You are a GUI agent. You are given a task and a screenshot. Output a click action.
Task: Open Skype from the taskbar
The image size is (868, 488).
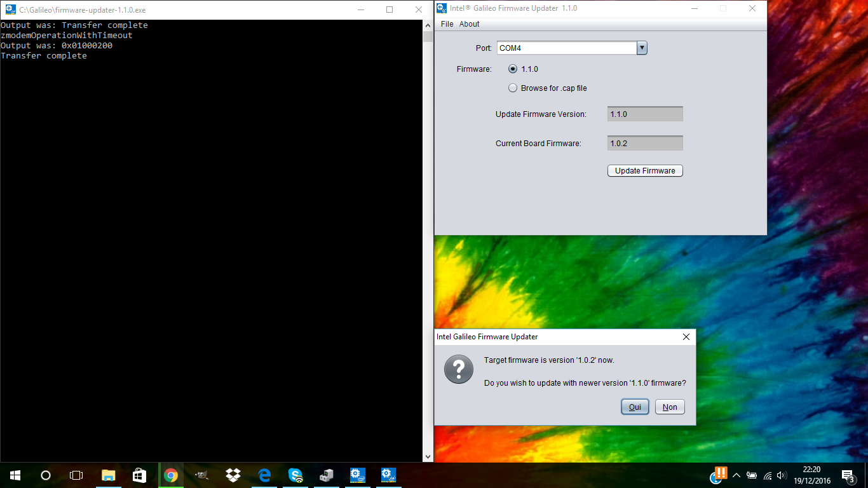coord(295,475)
